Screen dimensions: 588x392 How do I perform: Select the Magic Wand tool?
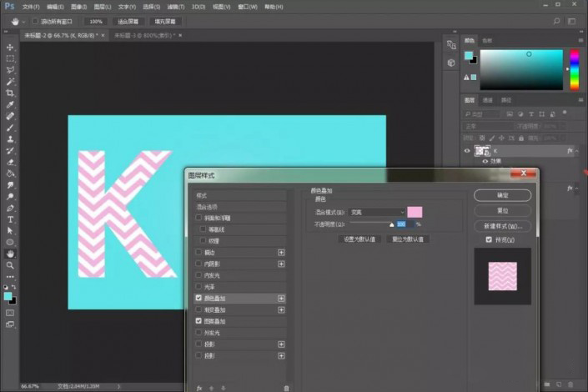10,82
